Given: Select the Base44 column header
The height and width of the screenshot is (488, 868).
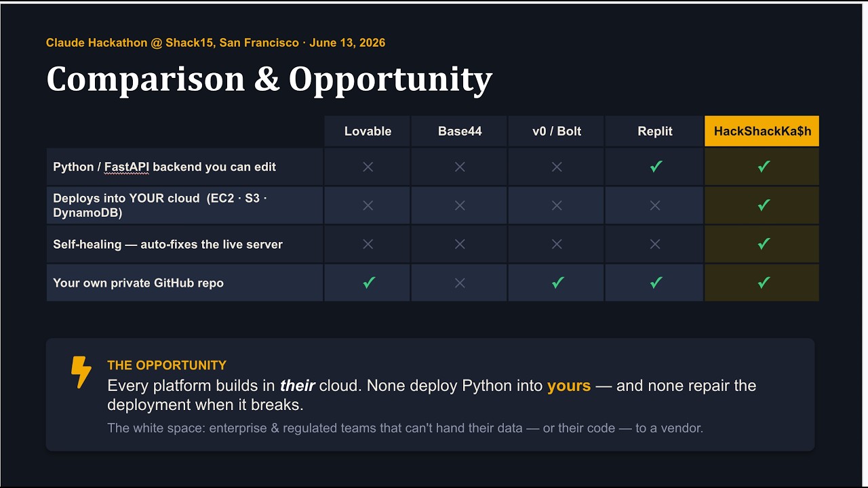Looking at the screenshot, I should pos(460,131).
